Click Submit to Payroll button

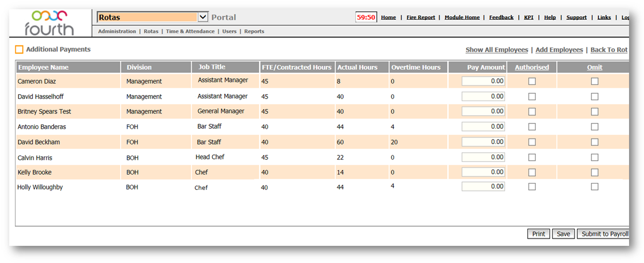click(x=604, y=234)
